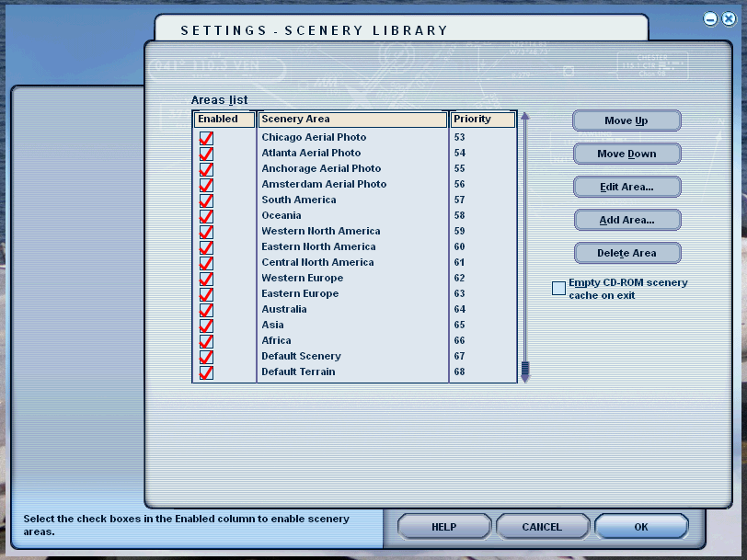
Task: Enable Empty CD-ROM scenery cache on exit
Action: (x=558, y=288)
